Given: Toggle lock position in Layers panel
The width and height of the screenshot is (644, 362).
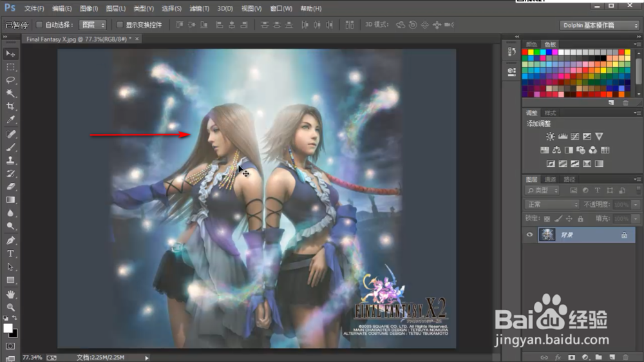Looking at the screenshot, I should click(x=569, y=218).
